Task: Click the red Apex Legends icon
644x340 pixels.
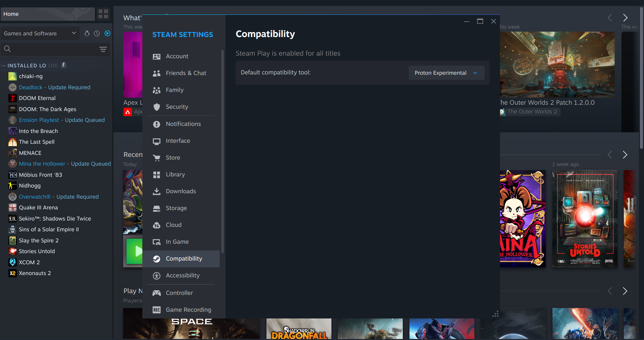Action: (128, 112)
